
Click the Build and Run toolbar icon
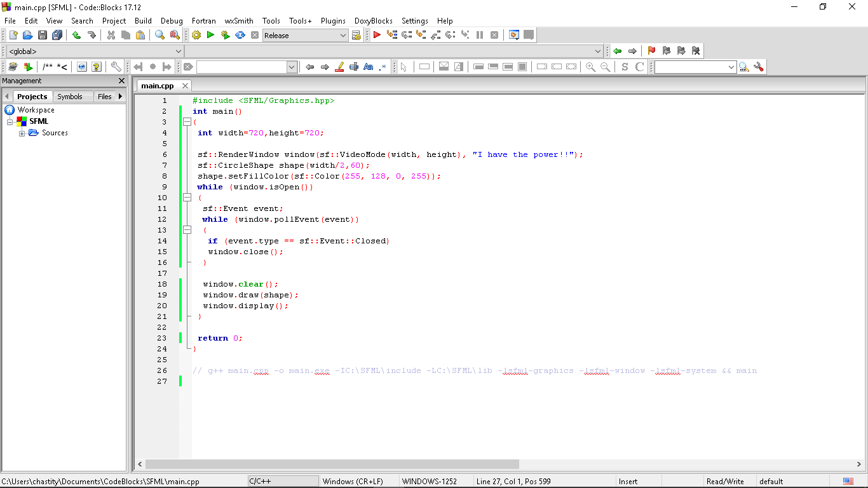click(225, 35)
